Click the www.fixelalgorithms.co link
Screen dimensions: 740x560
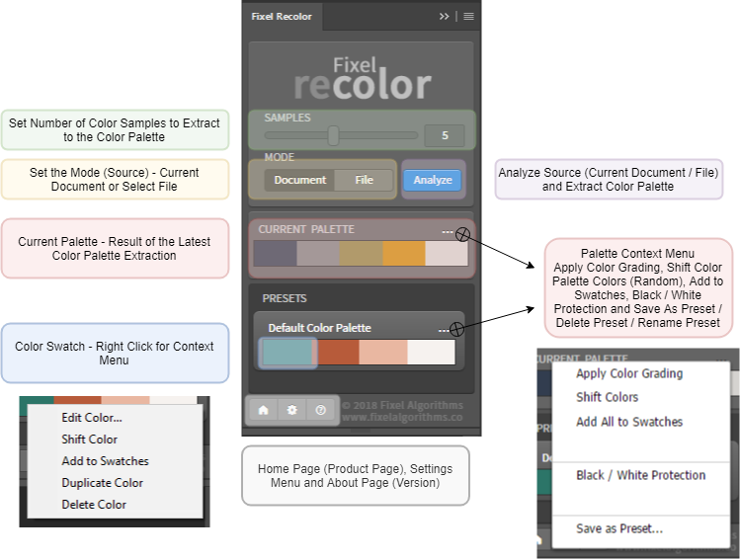coord(402,417)
